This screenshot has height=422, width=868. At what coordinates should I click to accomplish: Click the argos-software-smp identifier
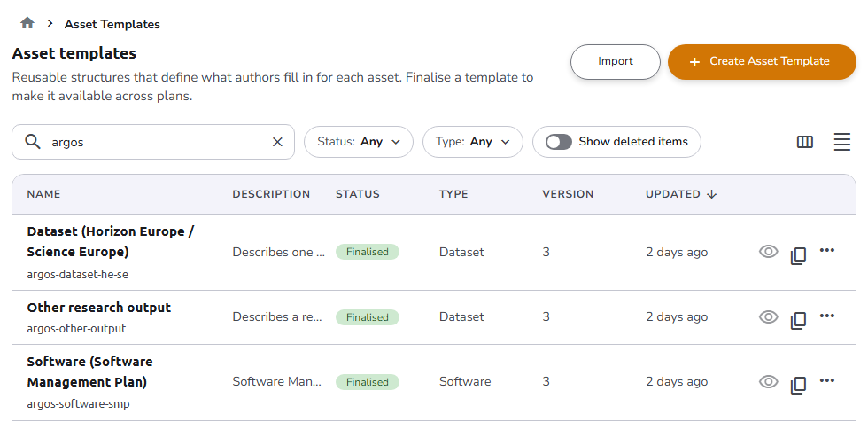point(79,403)
